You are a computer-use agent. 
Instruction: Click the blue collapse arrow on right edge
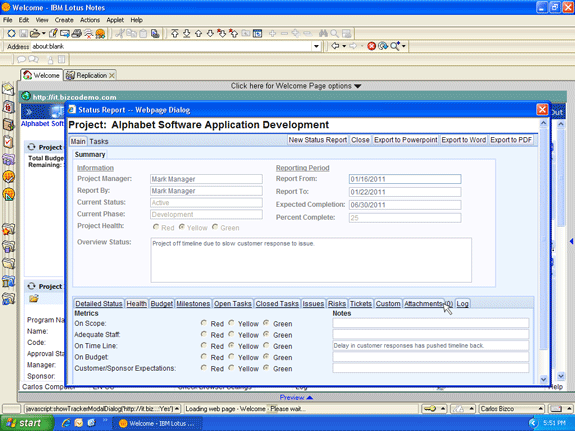click(x=571, y=241)
